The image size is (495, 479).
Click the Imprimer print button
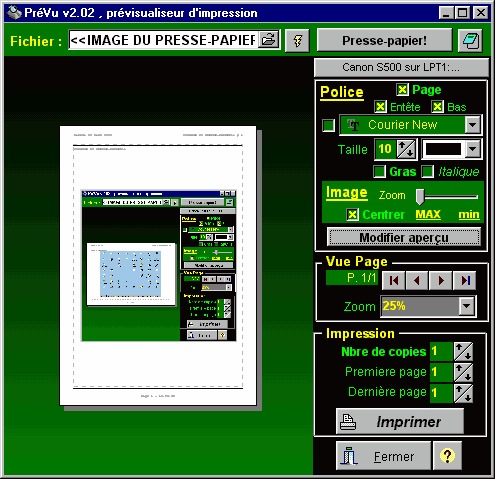(400, 421)
